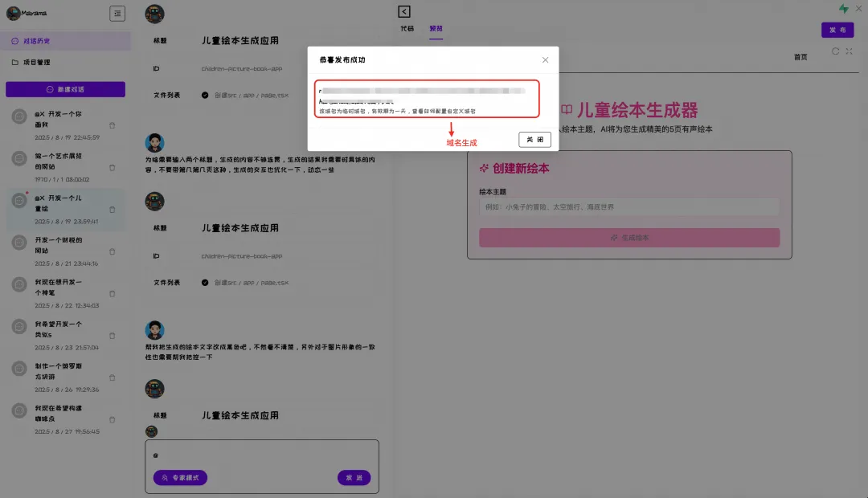868x498 pixels.
Task: Click the 绘本主题 input field
Action: [629, 207]
